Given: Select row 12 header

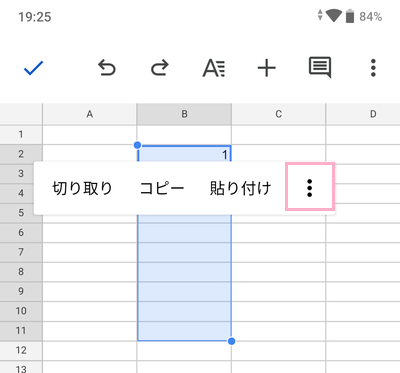Looking at the screenshot, I should [x=21, y=350].
